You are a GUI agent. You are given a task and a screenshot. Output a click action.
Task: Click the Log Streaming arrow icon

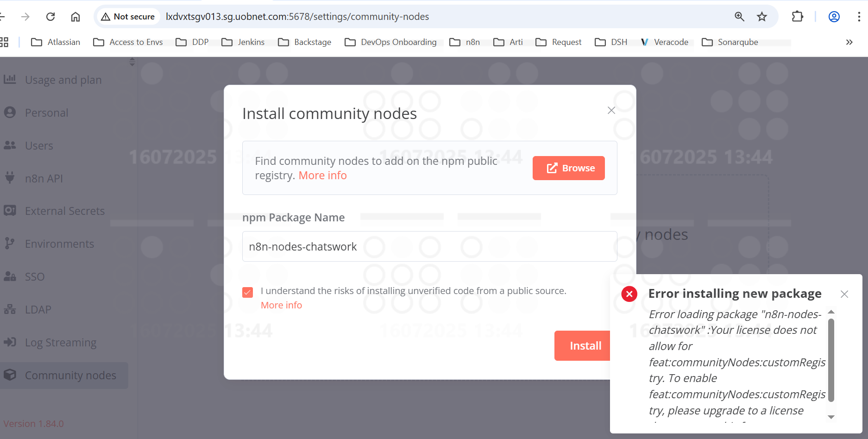(x=10, y=342)
